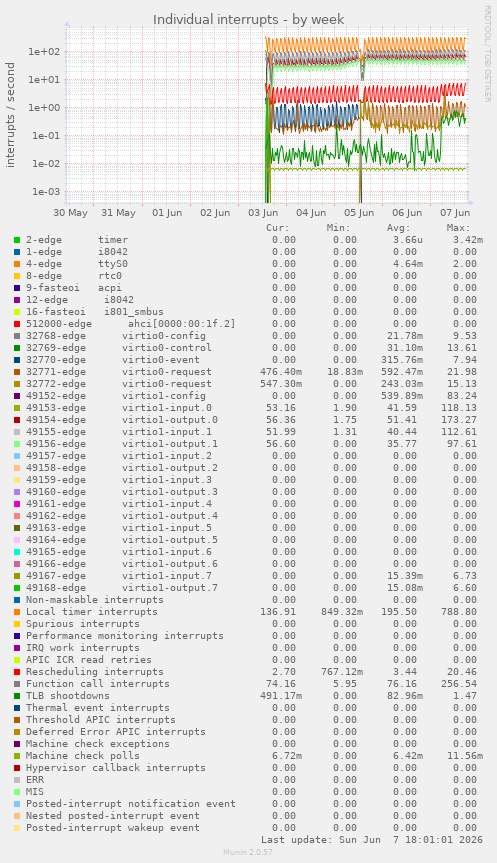Click the red swatch beside Rescheduling interrupts
This screenshot has width=497, height=863.
[x=17, y=672]
